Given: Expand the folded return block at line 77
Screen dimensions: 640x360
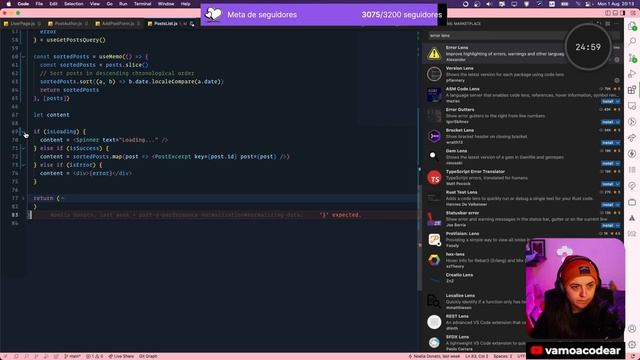Looking at the screenshot, I should coord(23,198).
